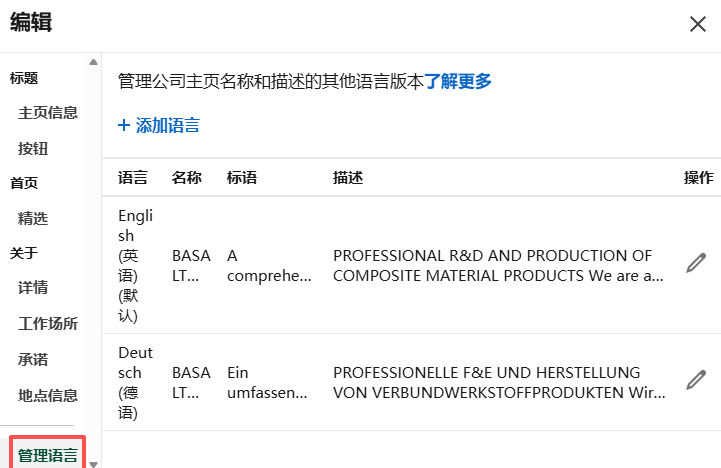
Task: Close the edit dialog with X
Action: pyautogui.click(x=697, y=24)
